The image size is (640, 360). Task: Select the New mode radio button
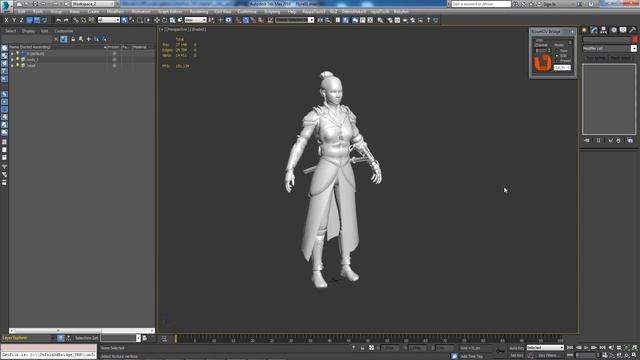click(x=557, y=50)
